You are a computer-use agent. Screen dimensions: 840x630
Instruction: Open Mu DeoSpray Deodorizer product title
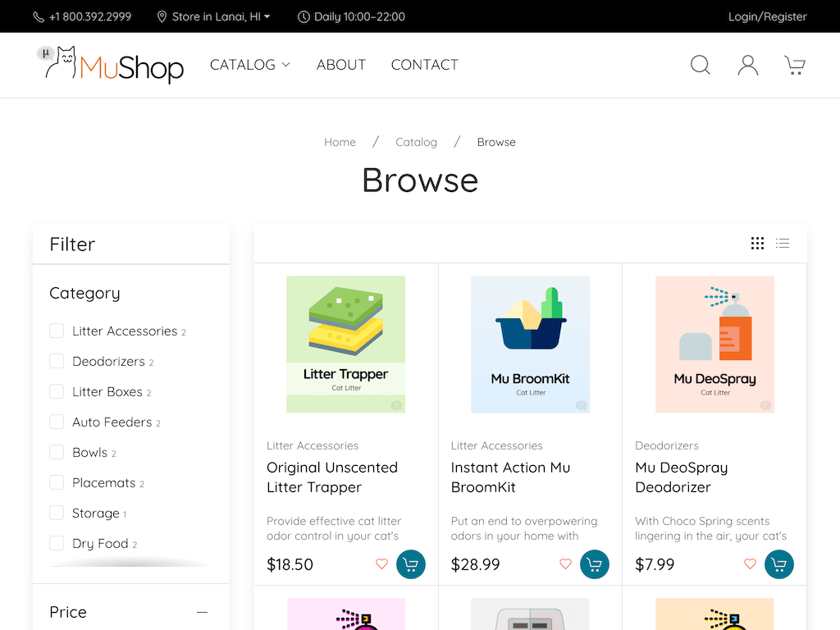point(682,477)
